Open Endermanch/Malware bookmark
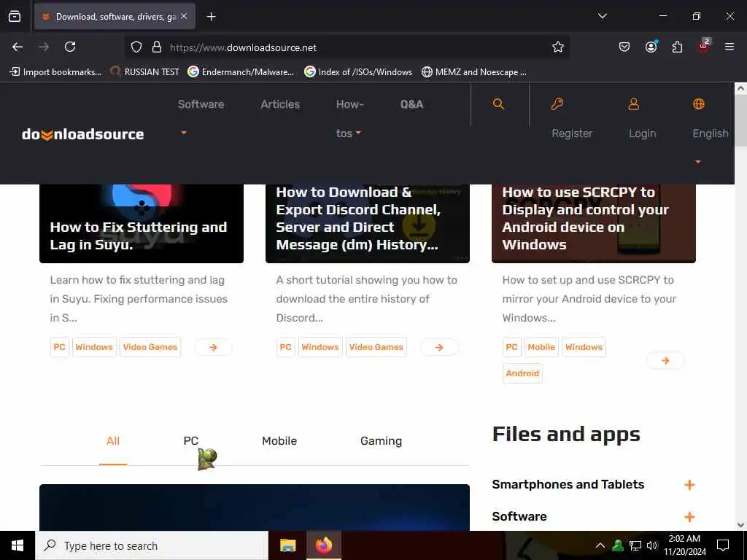The width and height of the screenshot is (747, 560). pos(241,72)
